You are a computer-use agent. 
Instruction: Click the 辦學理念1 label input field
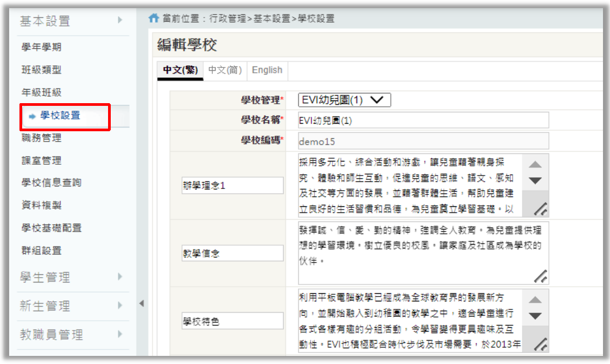tap(232, 185)
